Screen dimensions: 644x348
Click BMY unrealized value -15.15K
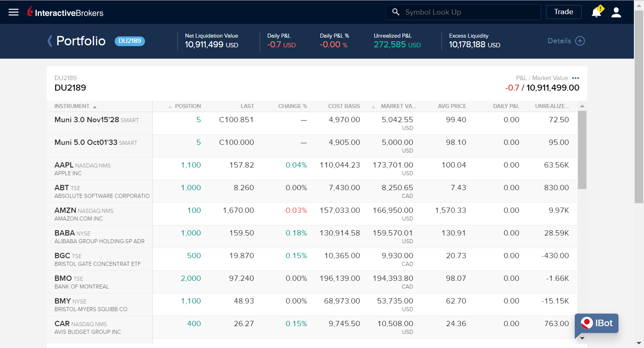(x=555, y=301)
